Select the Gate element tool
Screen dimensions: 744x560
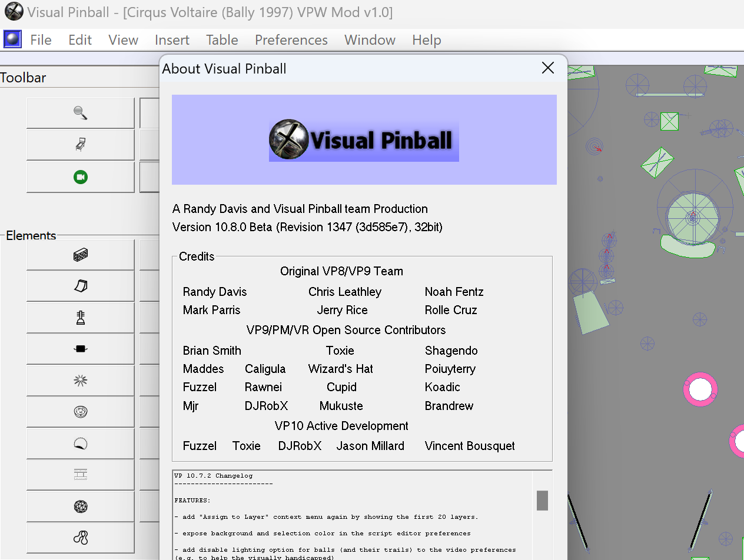point(80,475)
